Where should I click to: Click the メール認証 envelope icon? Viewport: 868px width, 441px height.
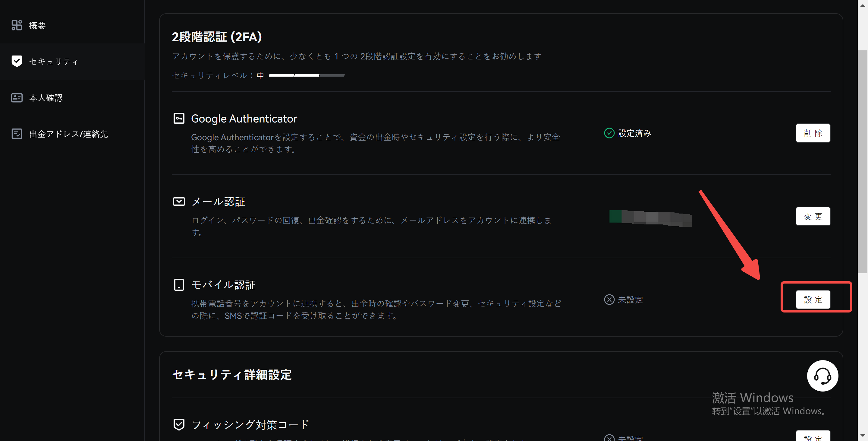179,201
